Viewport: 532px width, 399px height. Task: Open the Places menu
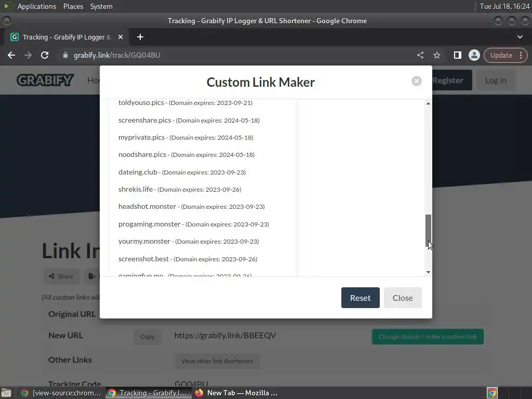point(73,6)
